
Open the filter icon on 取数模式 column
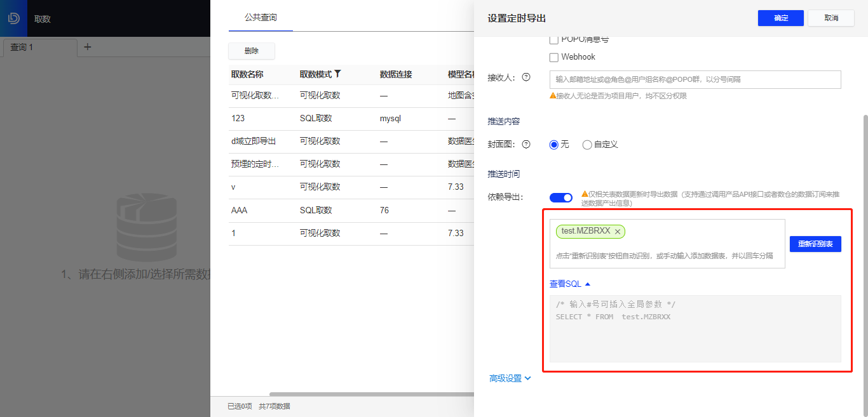click(337, 74)
